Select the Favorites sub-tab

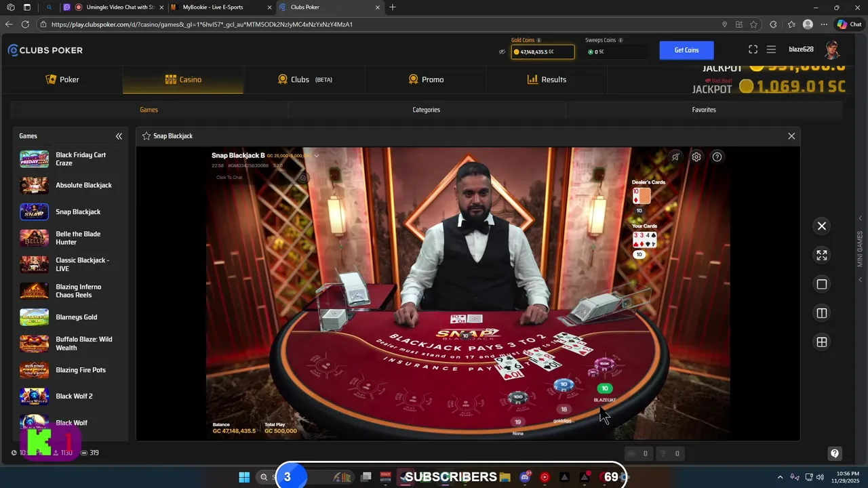pyautogui.click(x=704, y=110)
